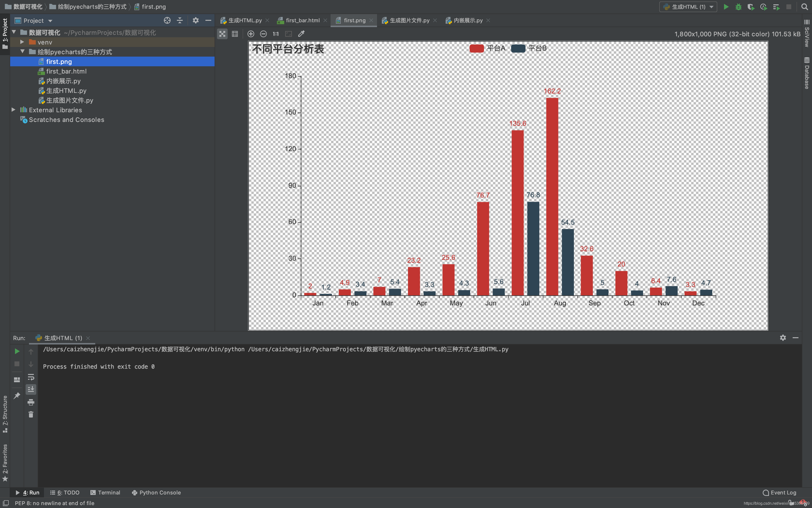This screenshot has width=812, height=508.
Task: Click the 生成HTML.py path link in console
Action: pyautogui.click(x=378, y=349)
